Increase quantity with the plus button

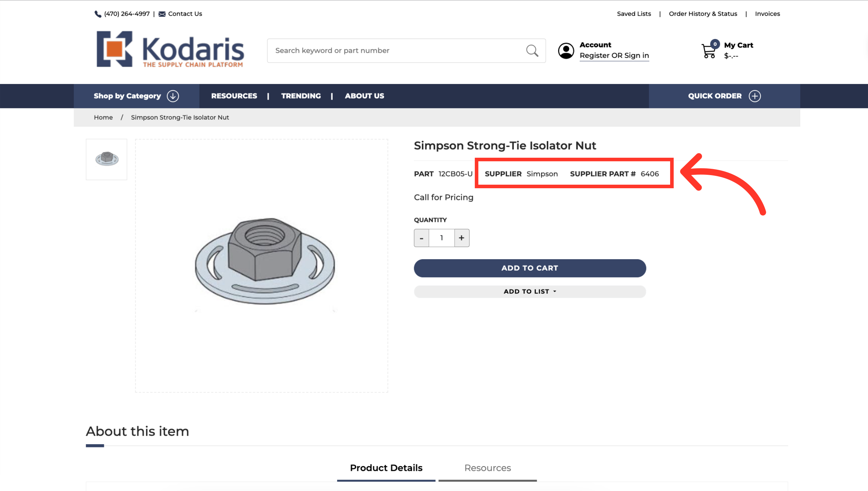(x=461, y=238)
